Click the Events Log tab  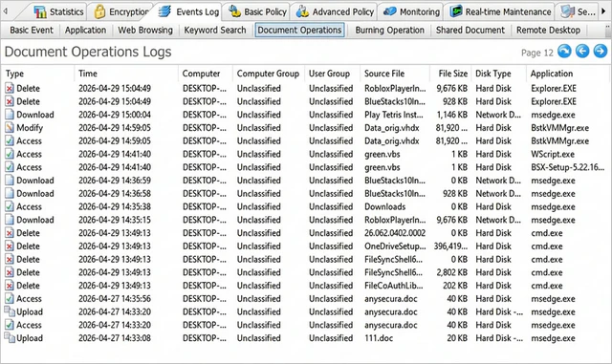point(189,11)
